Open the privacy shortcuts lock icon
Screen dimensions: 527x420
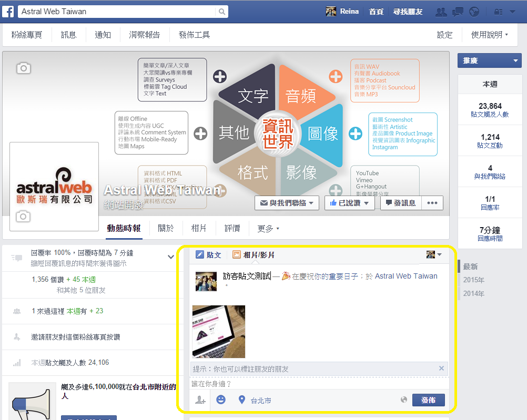(x=499, y=12)
